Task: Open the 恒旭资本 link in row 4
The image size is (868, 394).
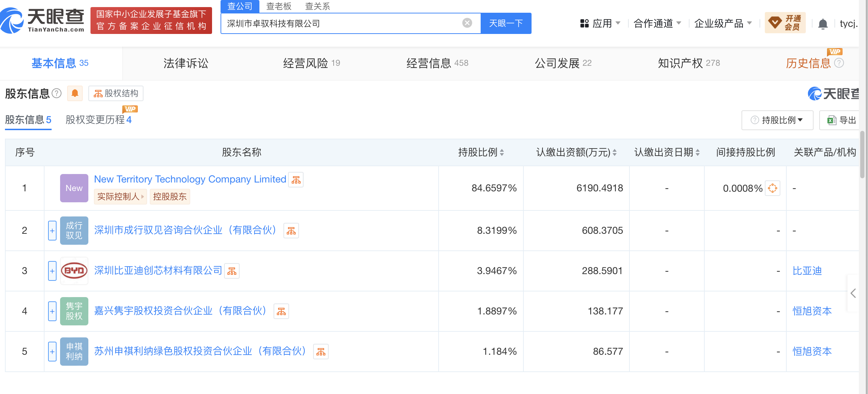Action: click(811, 311)
